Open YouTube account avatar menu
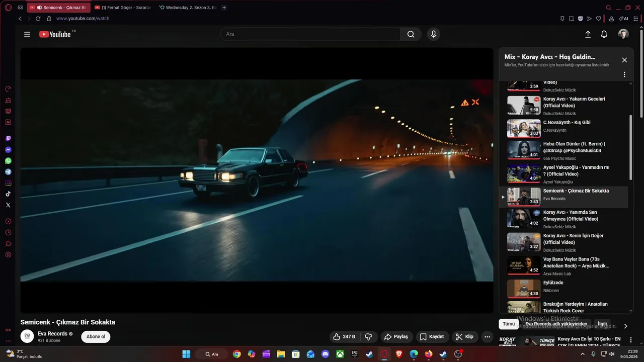644x362 pixels. tap(623, 34)
